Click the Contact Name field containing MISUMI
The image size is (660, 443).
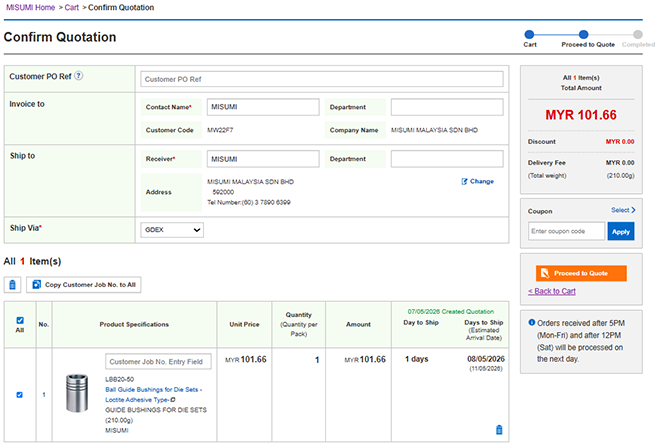[263, 107]
